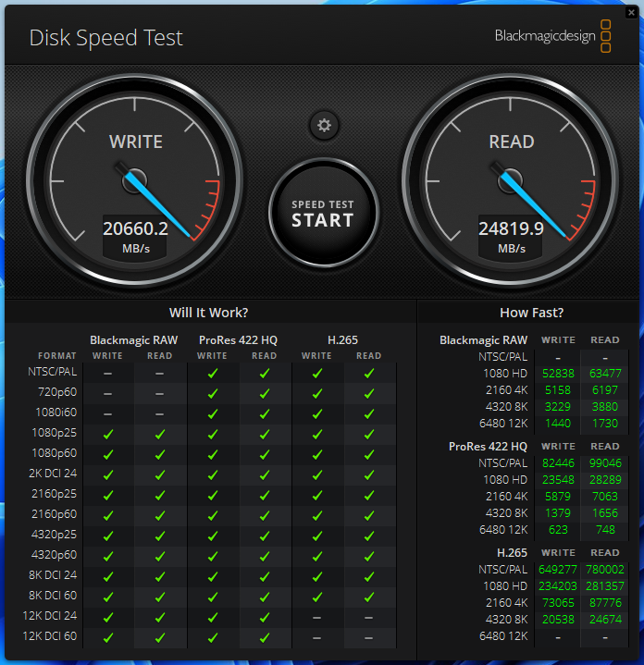This screenshot has width=644, height=665.
Task: Click the 12K DCI 24 ProRes write checkmark
Action: pos(213,618)
